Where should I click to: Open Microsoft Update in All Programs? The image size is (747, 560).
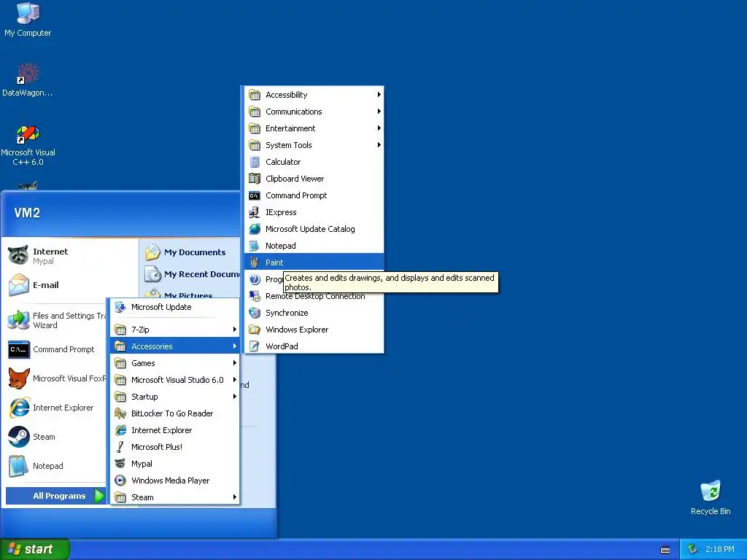pos(174,307)
